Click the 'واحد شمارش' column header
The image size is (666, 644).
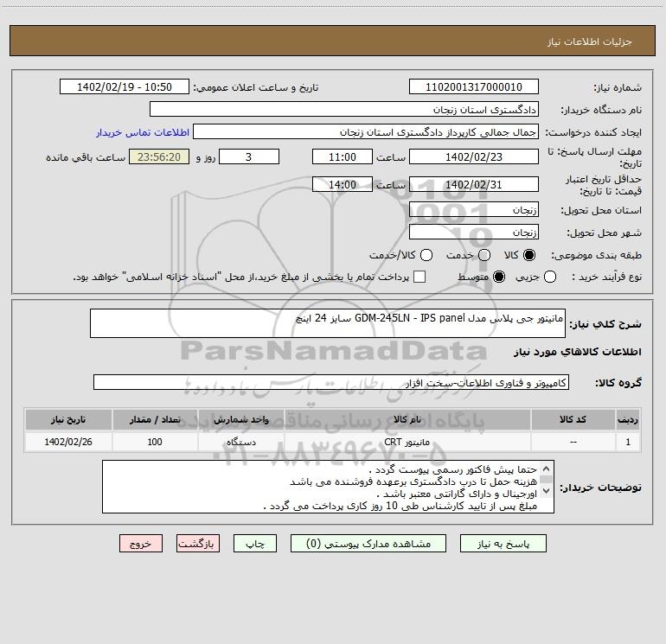[x=240, y=419]
